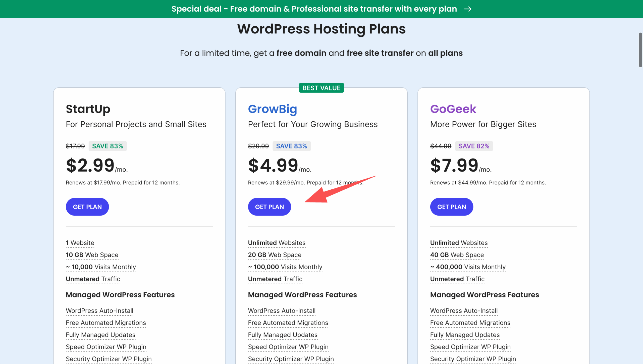Click GrowBig 'SAVE 83%' blue badge
The height and width of the screenshot is (364, 643).
click(x=291, y=146)
